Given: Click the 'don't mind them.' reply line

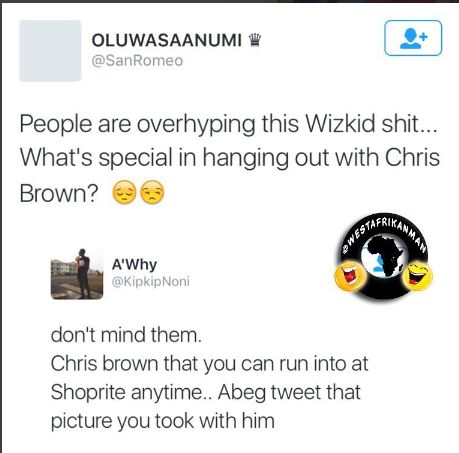Looking at the screenshot, I should click(126, 334).
